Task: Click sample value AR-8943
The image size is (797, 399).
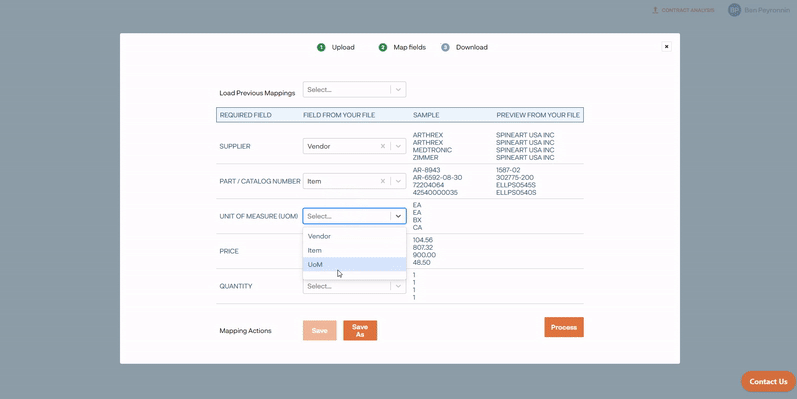Action: pos(426,170)
